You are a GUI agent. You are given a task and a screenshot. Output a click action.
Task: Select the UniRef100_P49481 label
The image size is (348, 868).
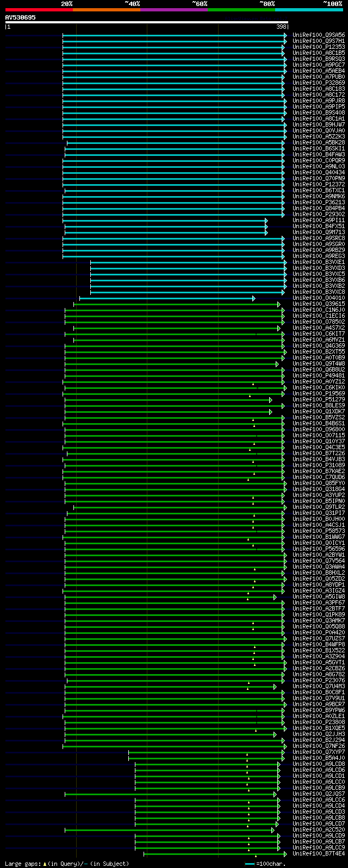tap(319, 375)
